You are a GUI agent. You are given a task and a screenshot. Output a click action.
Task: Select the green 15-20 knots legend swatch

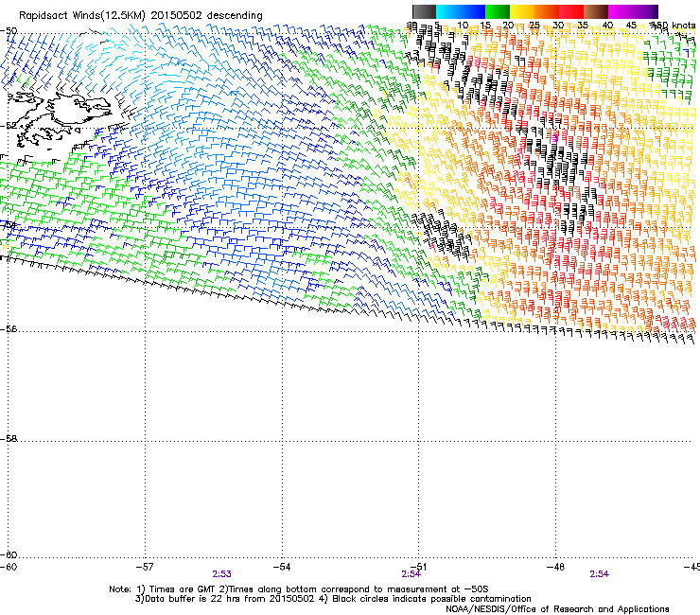pyautogui.click(x=498, y=11)
